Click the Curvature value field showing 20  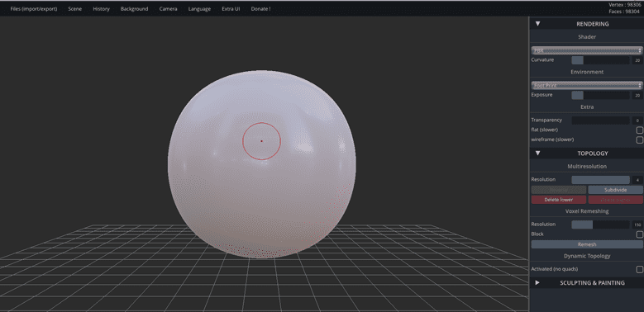click(637, 60)
